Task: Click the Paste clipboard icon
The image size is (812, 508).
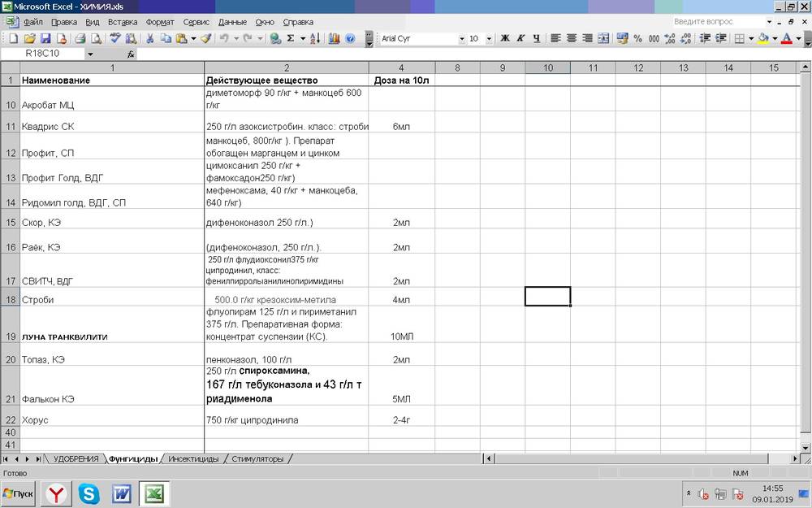Action: click(181, 38)
